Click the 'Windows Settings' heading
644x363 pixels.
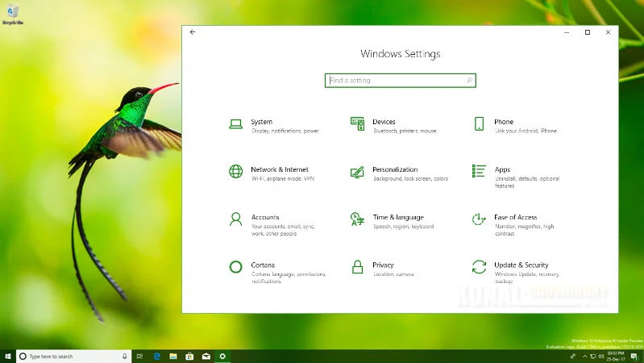click(x=400, y=54)
